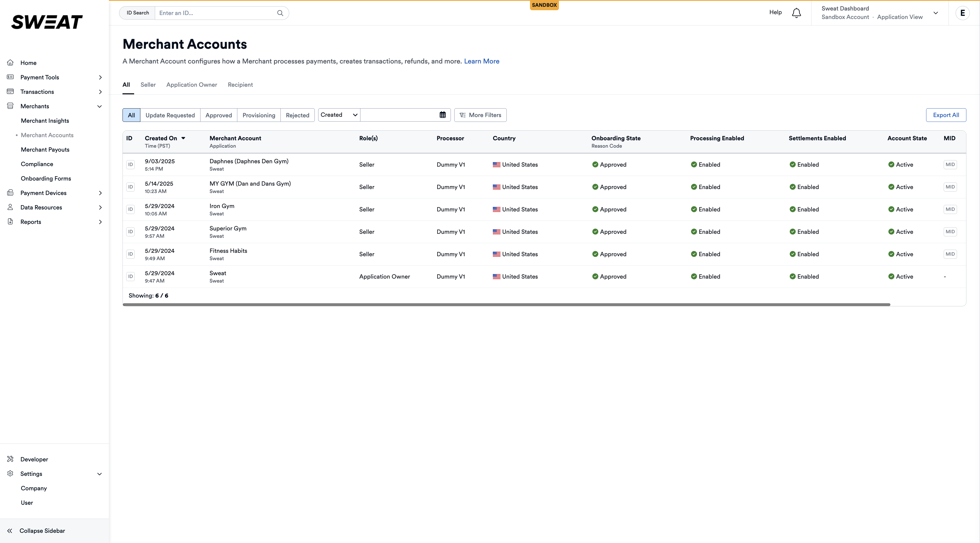This screenshot has height=543, width=980.
Task: Select the Update Requested status filter
Action: [170, 115]
